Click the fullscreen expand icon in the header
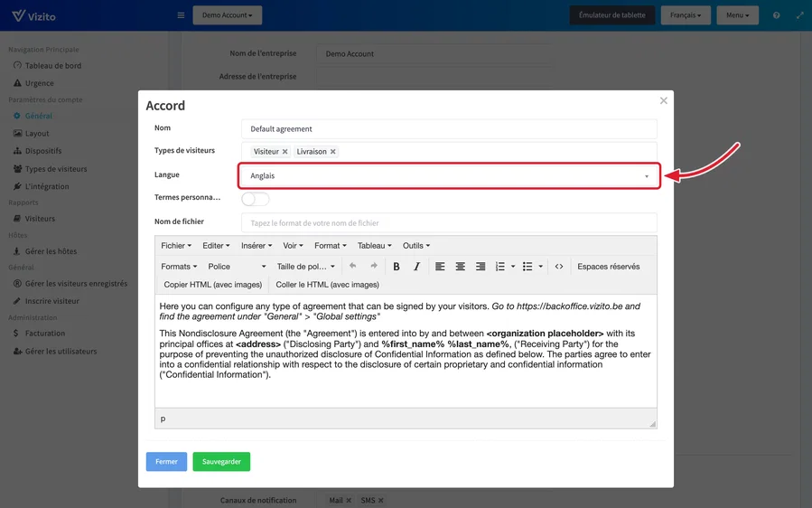The image size is (812, 508). pyautogui.click(x=800, y=15)
